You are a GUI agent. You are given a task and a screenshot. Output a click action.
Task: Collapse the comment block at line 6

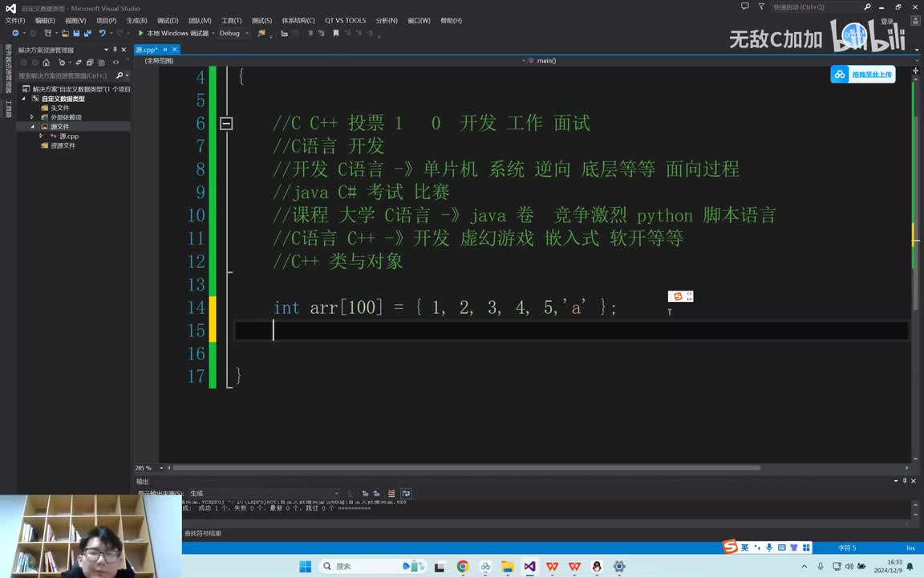226,124
